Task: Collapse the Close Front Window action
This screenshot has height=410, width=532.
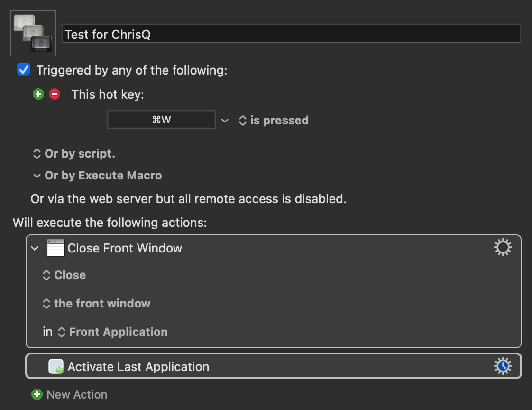Action: point(35,248)
